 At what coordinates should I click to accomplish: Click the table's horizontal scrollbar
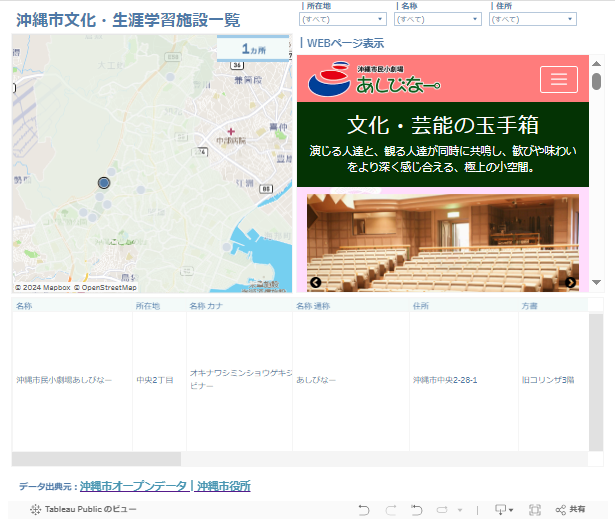(97, 459)
